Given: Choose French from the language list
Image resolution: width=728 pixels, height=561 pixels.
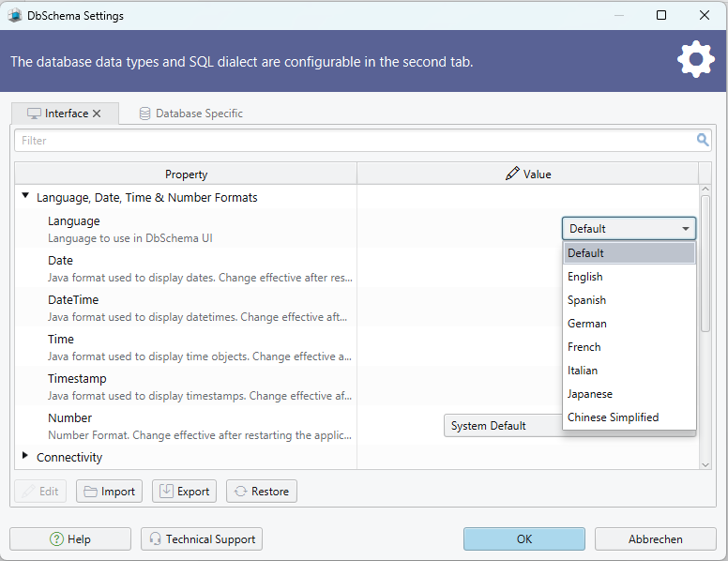Looking at the screenshot, I should 629,347.
